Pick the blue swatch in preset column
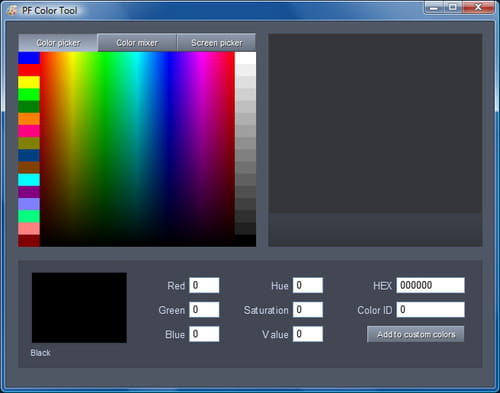This screenshot has height=393, width=500. click(x=29, y=58)
